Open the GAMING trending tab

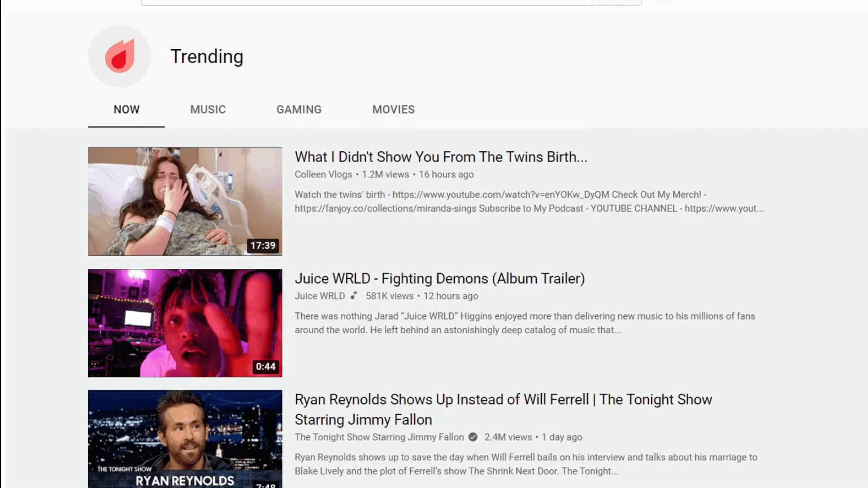pos(299,110)
